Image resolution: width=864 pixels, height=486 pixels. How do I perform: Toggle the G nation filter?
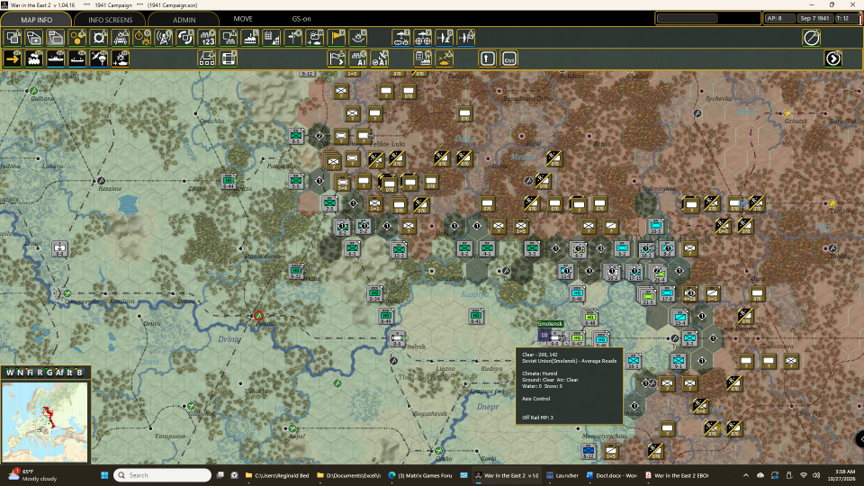pos(49,372)
